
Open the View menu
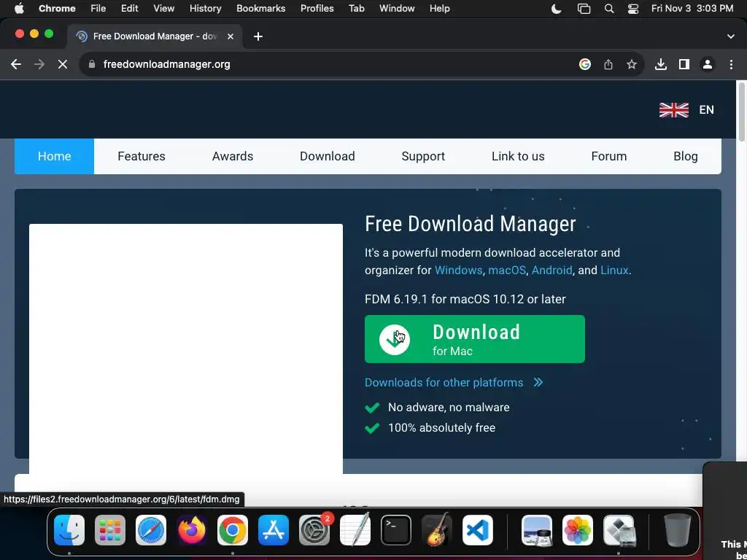tap(163, 9)
